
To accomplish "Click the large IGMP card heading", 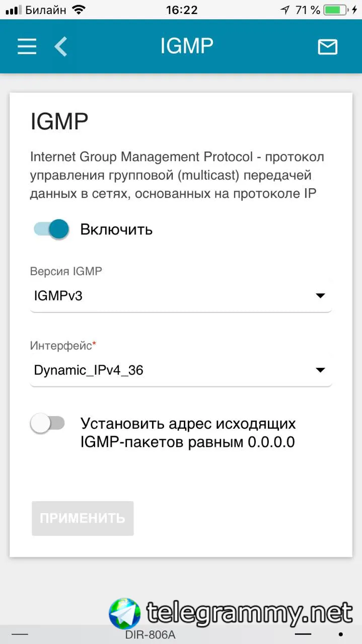I will tap(59, 122).
